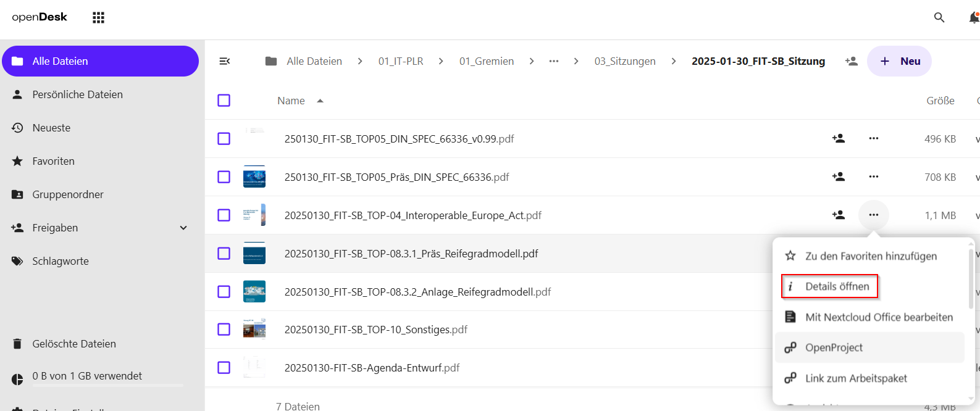Navigate to 01_IT-PLR breadcrumb

coord(401,61)
